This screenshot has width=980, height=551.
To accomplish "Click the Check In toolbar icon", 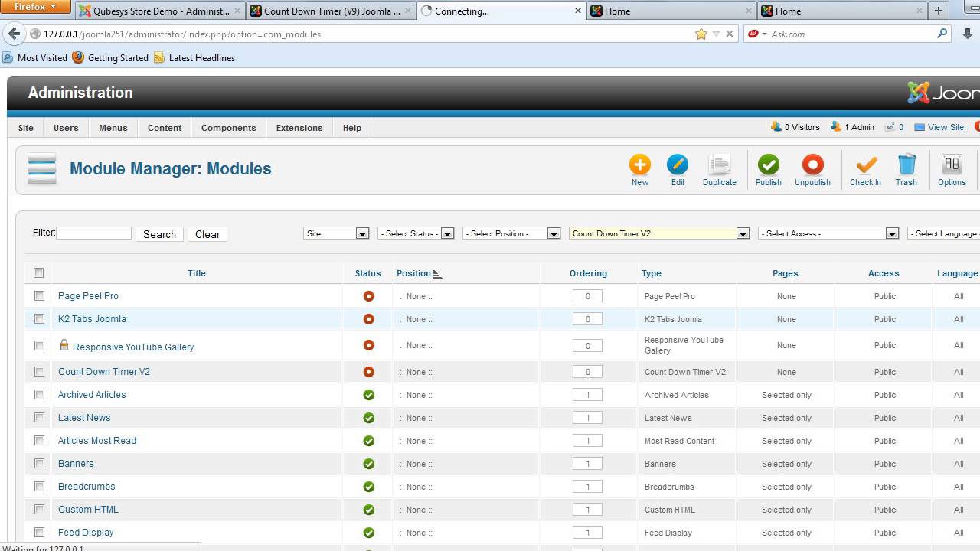I will 865,170.
